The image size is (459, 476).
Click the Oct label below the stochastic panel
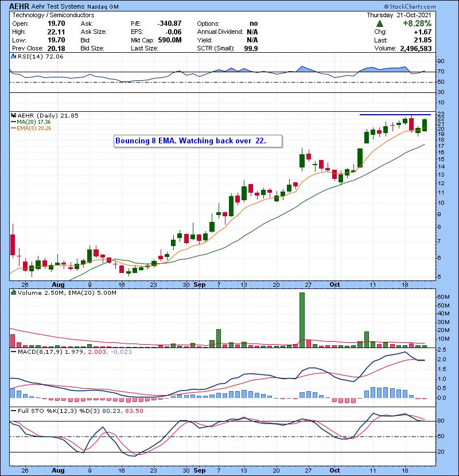coord(334,470)
